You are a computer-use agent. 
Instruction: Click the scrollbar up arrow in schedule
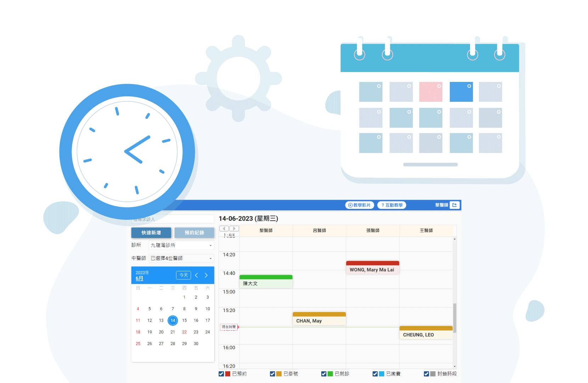coord(454,239)
